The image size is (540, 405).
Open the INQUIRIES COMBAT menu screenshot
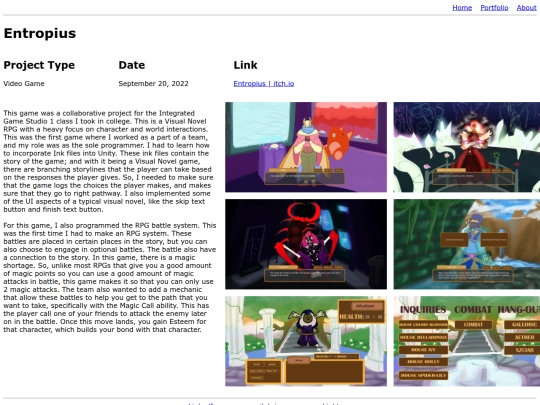(467, 341)
